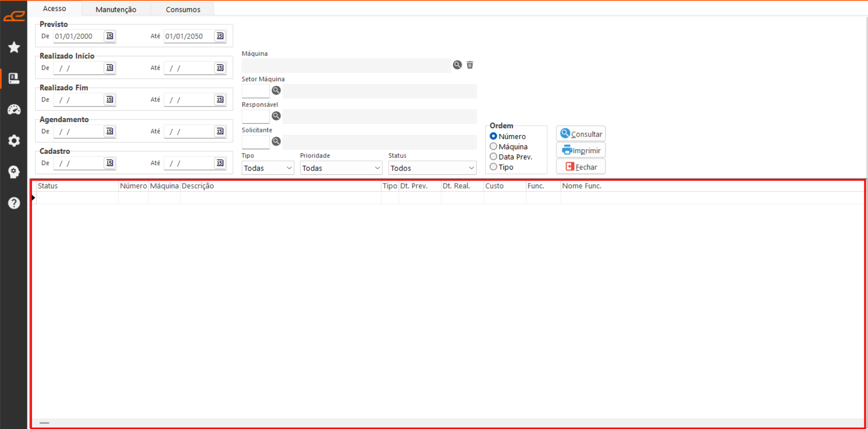Click the help question mark icon
This screenshot has width=868, height=429.
click(14, 203)
